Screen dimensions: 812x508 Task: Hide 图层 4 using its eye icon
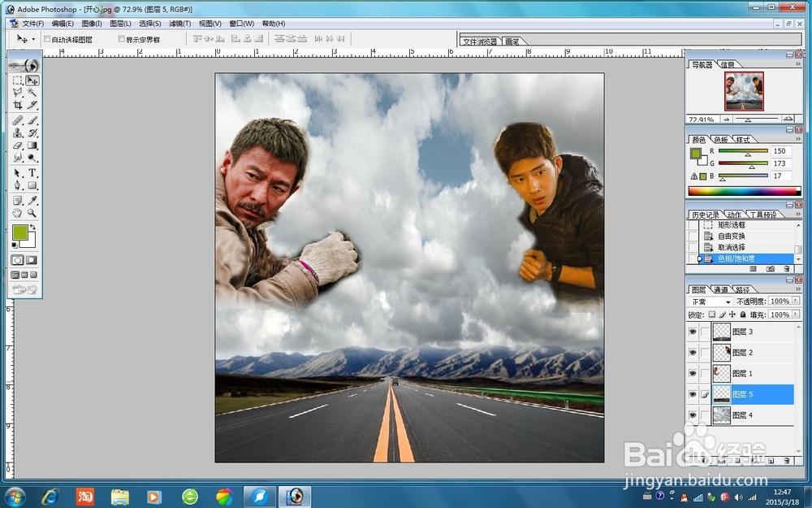pyautogui.click(x=693, y=415)
